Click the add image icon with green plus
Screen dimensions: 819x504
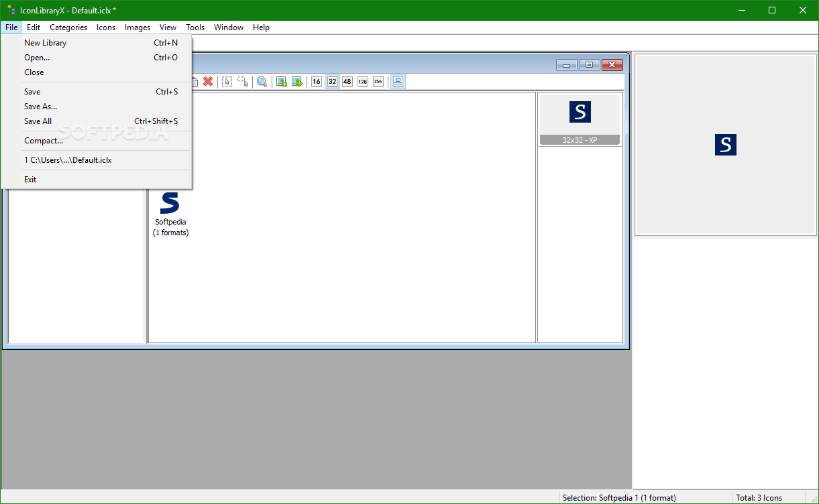point(282,81)
